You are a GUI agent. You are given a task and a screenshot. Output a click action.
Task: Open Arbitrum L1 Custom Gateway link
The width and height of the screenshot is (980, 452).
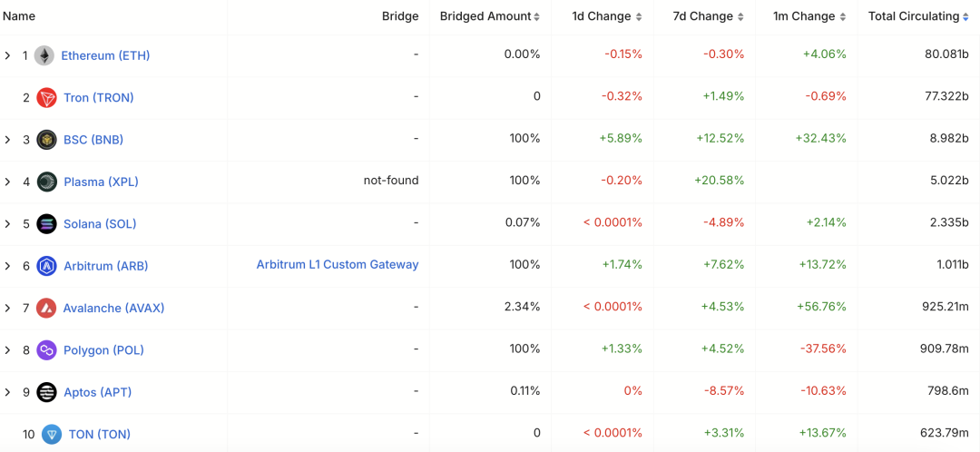coord(338,265)
